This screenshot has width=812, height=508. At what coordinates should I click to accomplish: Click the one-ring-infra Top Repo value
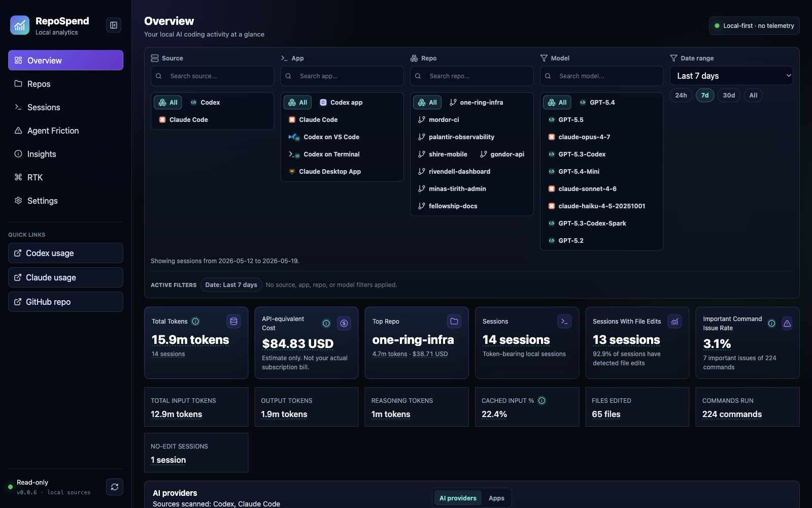click(x=413, y=339)
